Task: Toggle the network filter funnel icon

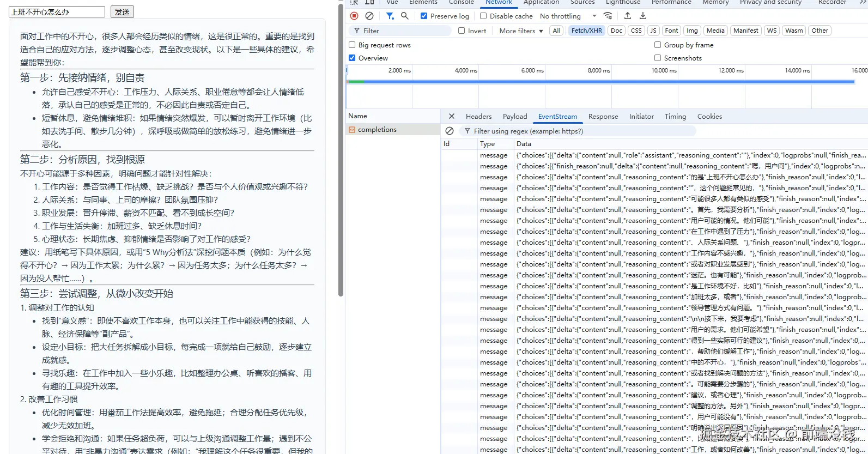Action: coord(390,16)
